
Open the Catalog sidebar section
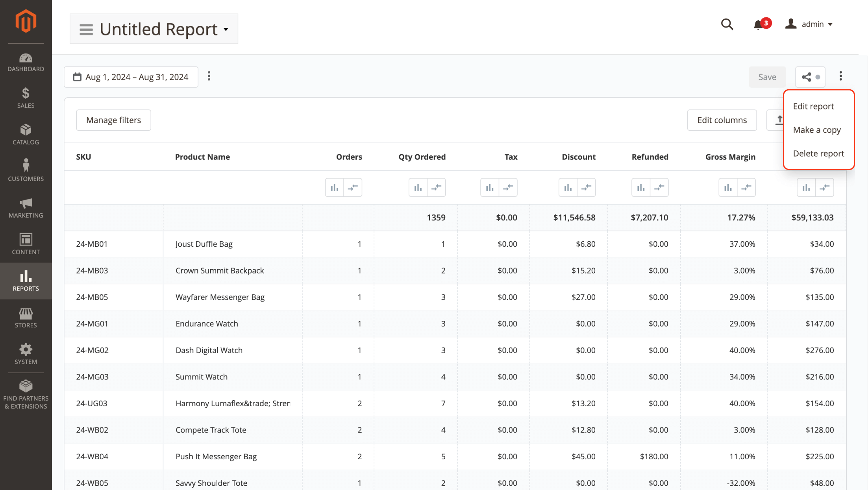click(26, 135)
